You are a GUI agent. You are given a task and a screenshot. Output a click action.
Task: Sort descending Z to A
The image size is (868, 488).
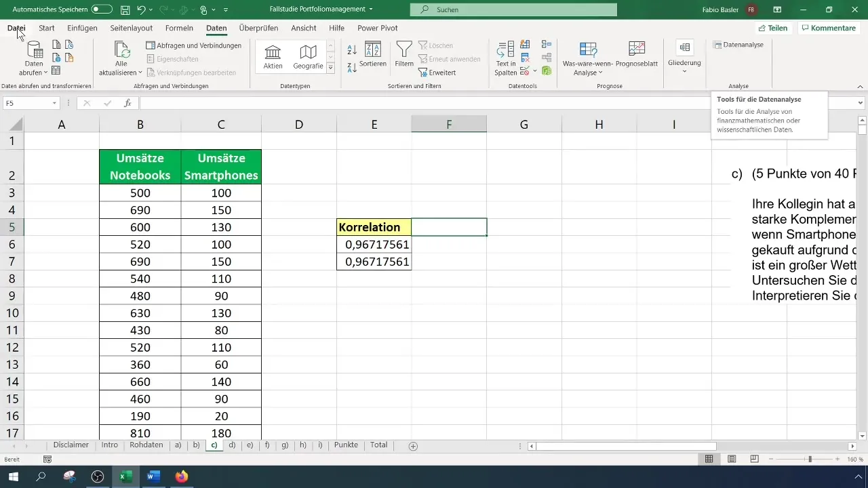pyautogui.click(x=352, y=67)
